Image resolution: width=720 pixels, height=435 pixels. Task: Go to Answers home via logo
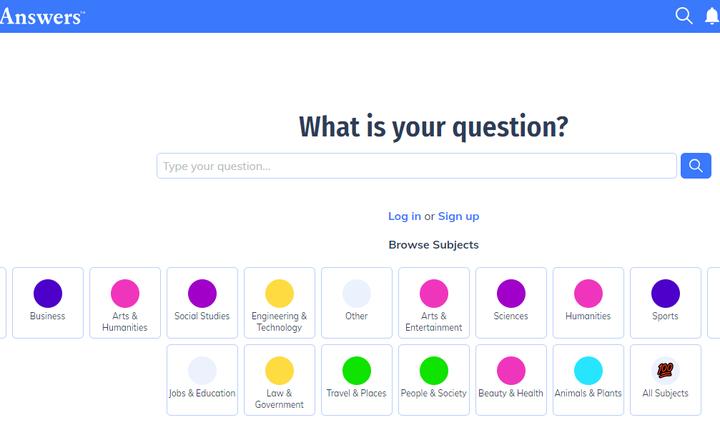tap(42, 16)
